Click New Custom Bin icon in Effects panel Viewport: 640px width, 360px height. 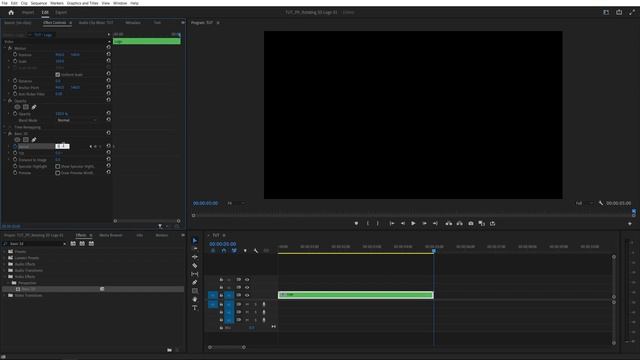[x=169, y=350]
